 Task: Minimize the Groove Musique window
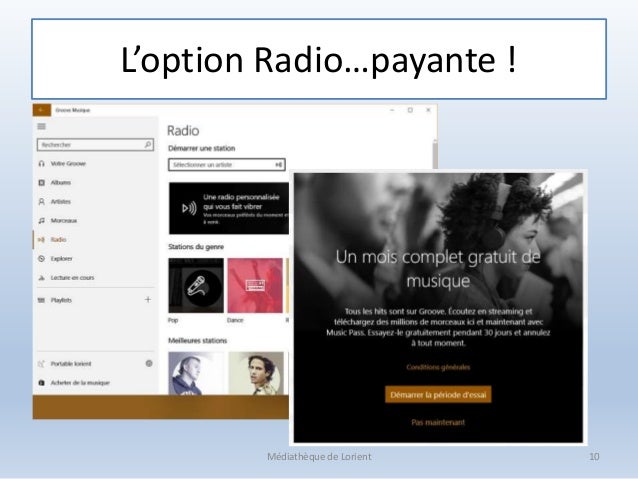pos(392,110)
